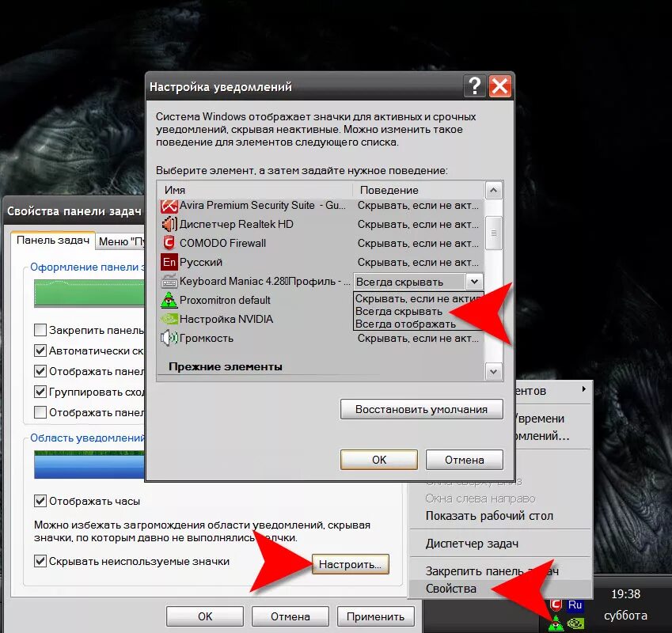The image size is (672, 633).
Task: Click the 19:38 clock in the taskbar
Action: 625,594
